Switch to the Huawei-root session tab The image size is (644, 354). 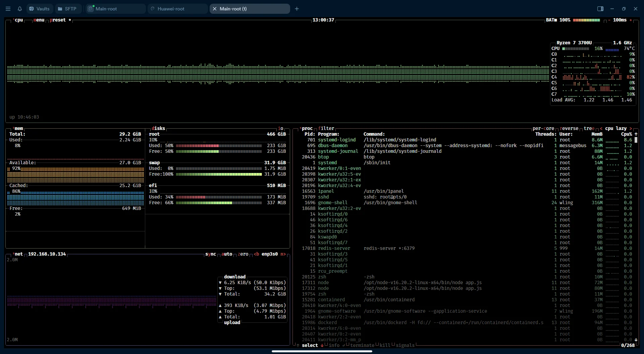pyautogui.click(x=178, y=9)
